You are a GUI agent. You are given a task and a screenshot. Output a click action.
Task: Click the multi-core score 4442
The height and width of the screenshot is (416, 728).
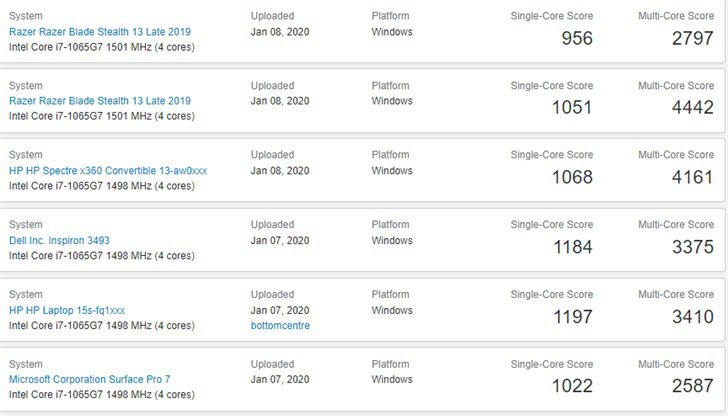pyautogui.click(x=693, y=107)
